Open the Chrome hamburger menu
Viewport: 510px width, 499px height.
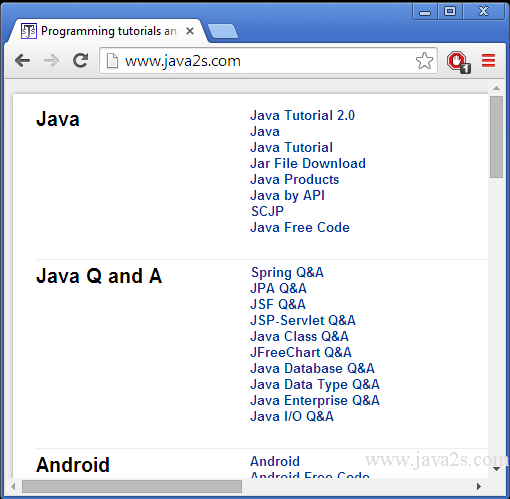[488, 61]
